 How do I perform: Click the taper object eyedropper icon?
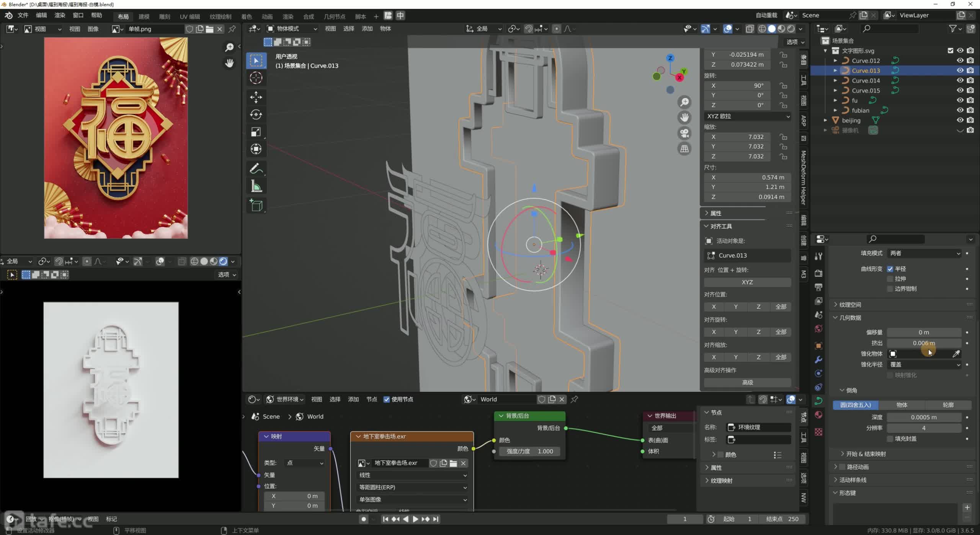pos(956,354)
